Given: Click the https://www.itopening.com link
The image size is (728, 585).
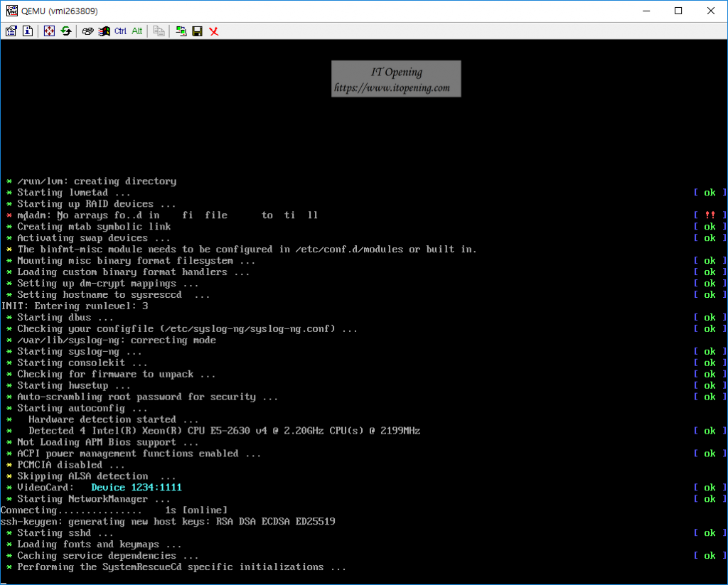Looking at the screenshot, I should point(392,88).
